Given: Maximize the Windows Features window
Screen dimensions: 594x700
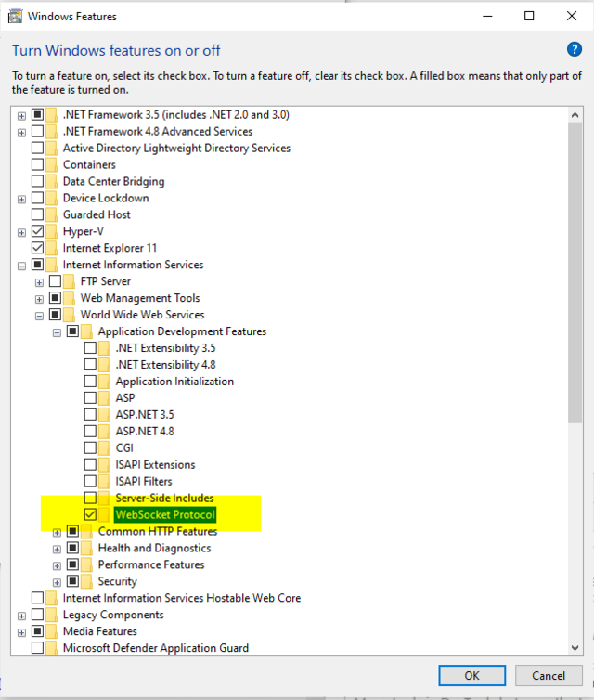Looking at the screenshot, I should click(529, 16).
